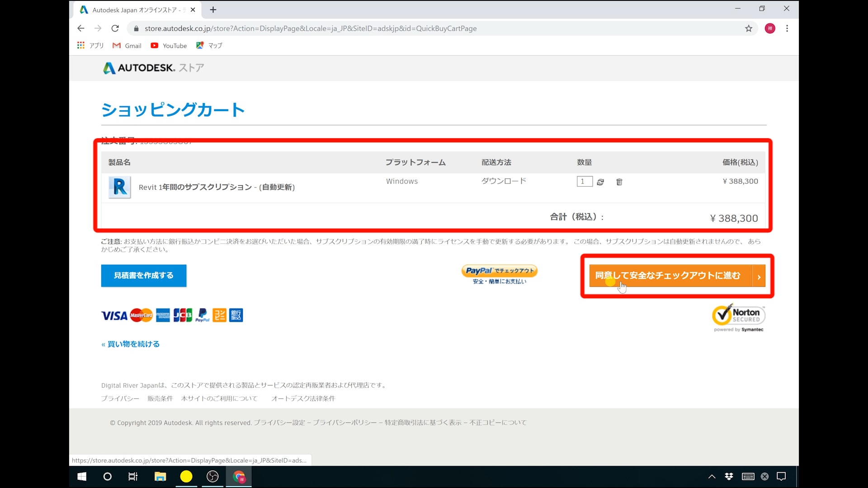This screenshot has height=488, width=868.
Task: Proceed to secure checkout orange button
Action: click(x=677, y=276)
